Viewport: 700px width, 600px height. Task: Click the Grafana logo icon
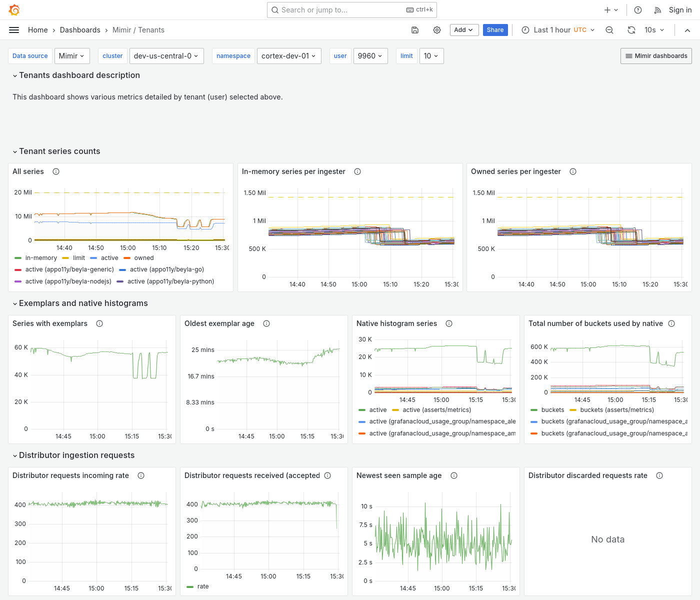point(14,9)
